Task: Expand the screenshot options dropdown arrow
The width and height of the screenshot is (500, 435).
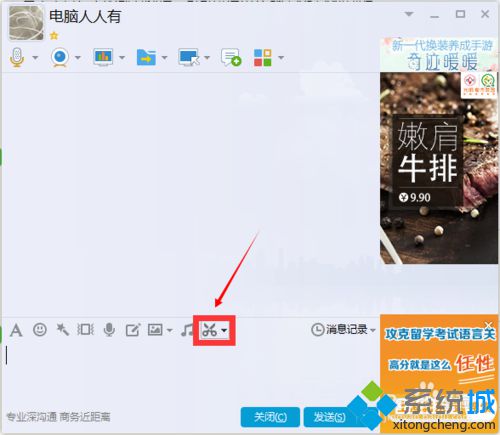Action: coord(224,331)
